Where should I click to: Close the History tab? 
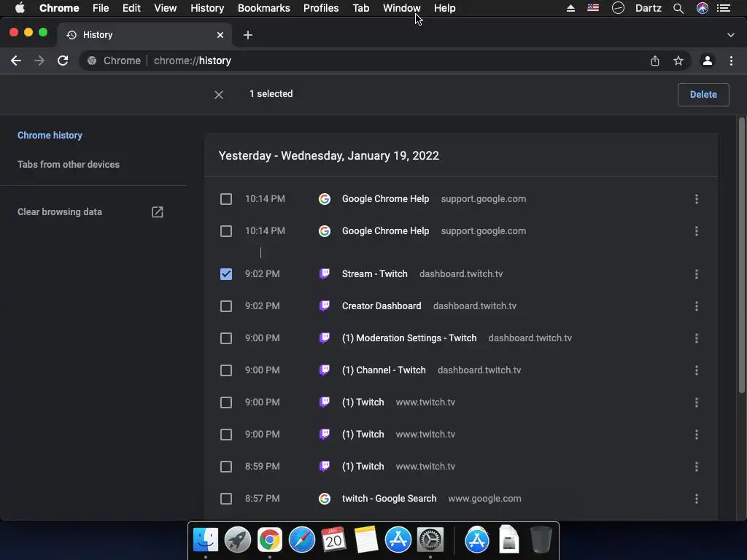[x=220, y=35]
